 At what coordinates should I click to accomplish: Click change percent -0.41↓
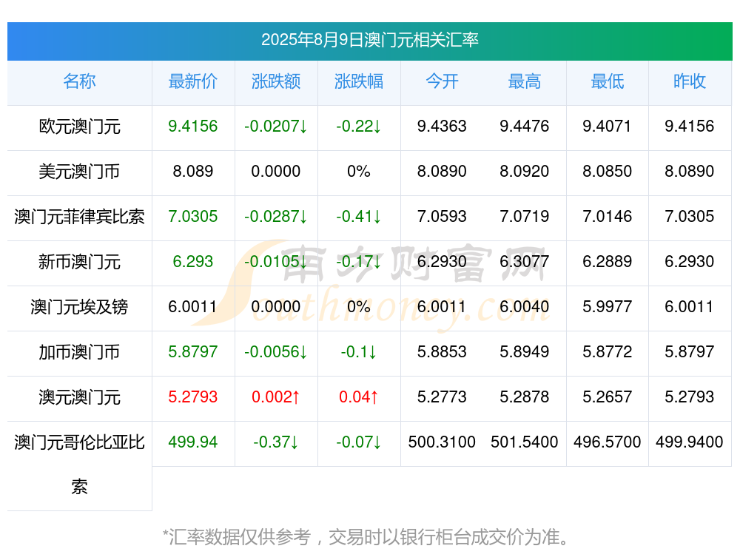coord(359,217)
